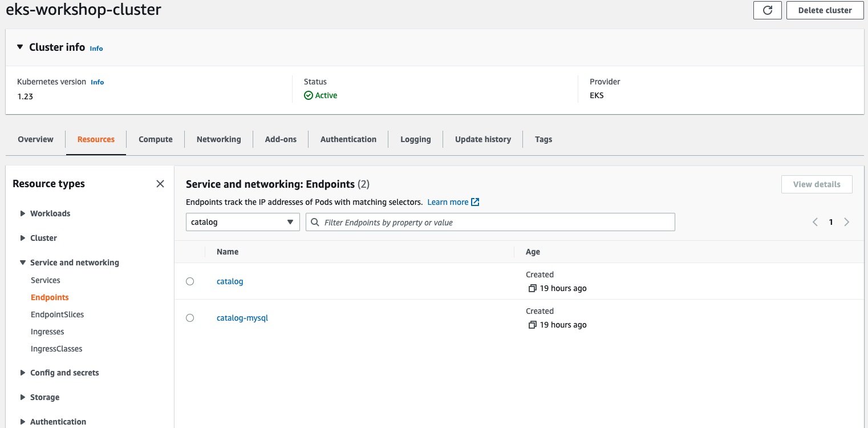Open the catalog namespace dropdown
The image size is (868, 428).
242,222
